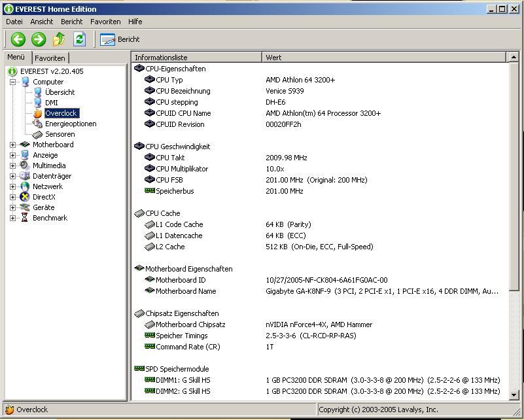The image size is (524, 420).
Task: Click the DMI tree item icon
Action: coord(38,103)
